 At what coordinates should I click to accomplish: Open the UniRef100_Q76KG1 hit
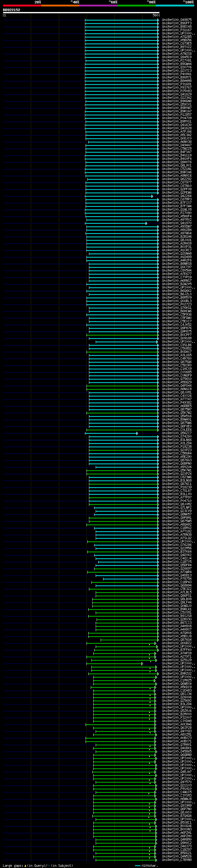(176, 308)
